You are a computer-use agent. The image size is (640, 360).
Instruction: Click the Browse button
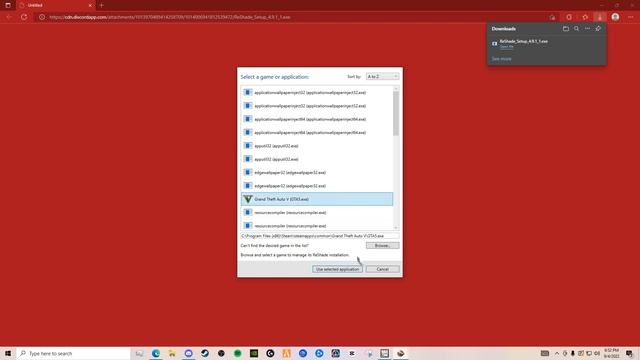pos(382,245)
